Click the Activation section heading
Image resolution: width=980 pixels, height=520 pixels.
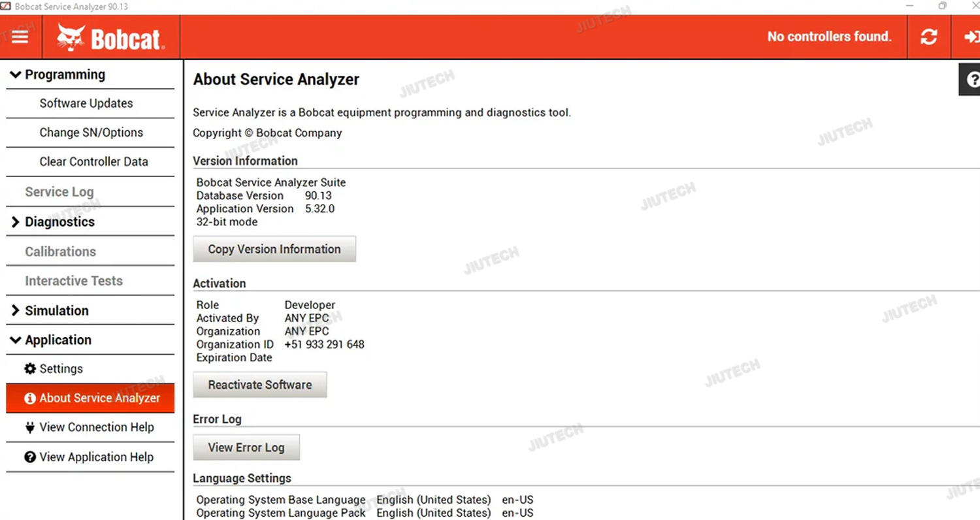coord(220,284)
